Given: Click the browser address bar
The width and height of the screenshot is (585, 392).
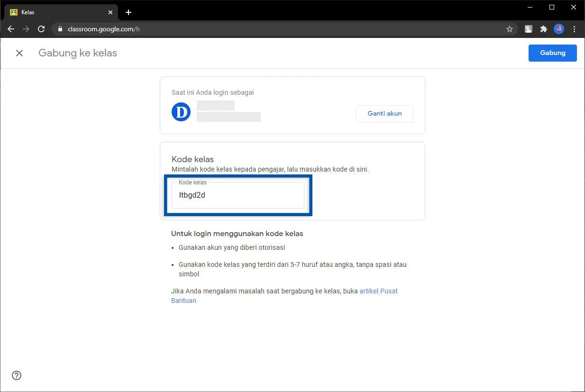Looking at the screenshot, I should coord(190,28).
